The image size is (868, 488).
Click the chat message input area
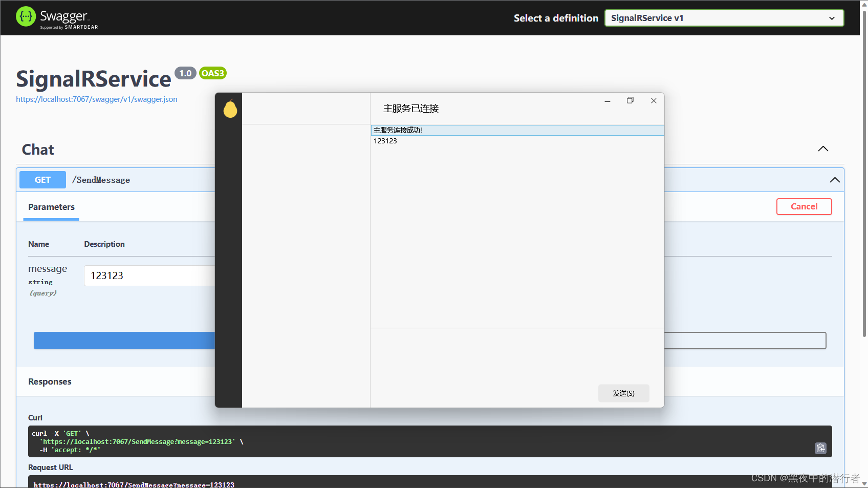[517, 356]
